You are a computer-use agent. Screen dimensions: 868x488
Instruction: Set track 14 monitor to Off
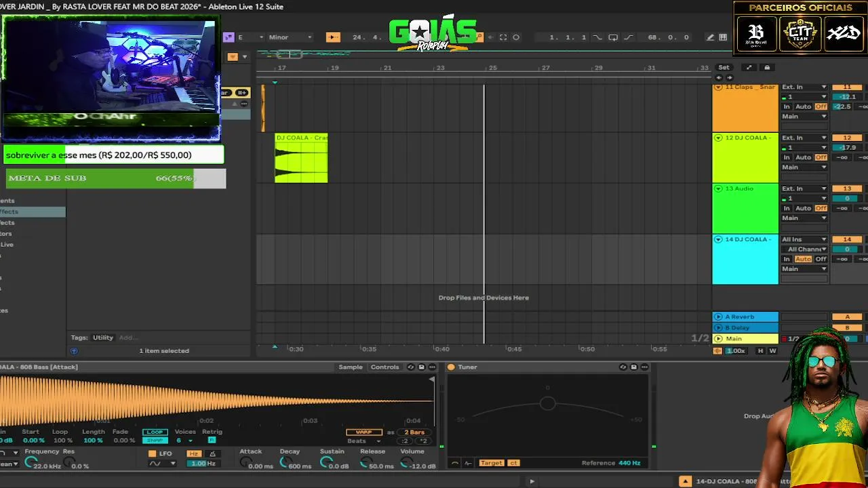tap(821, 259)
